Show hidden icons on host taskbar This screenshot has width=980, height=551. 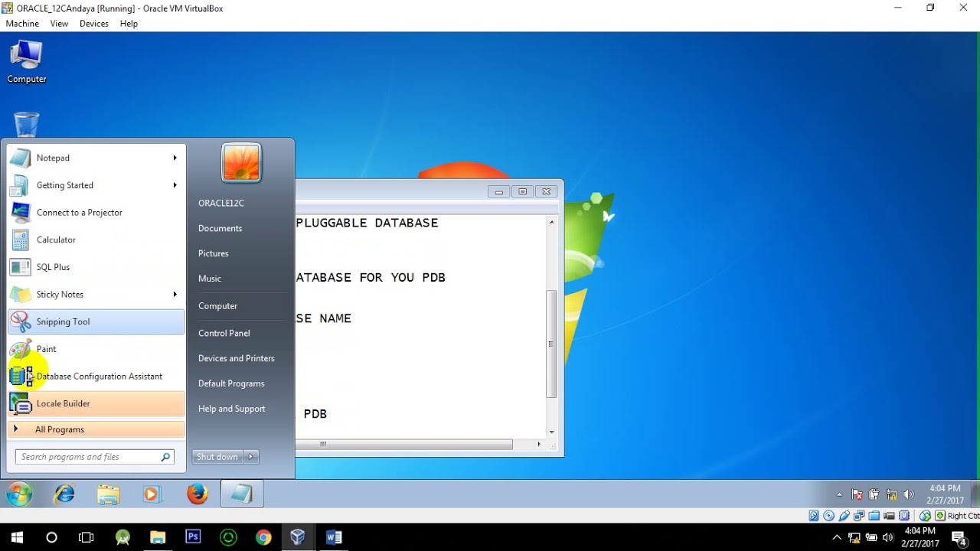point(837,537)
